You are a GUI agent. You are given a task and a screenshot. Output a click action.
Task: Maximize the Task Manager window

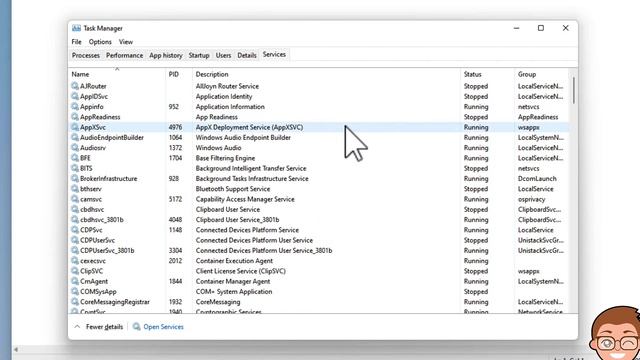[x=541, y=28]
